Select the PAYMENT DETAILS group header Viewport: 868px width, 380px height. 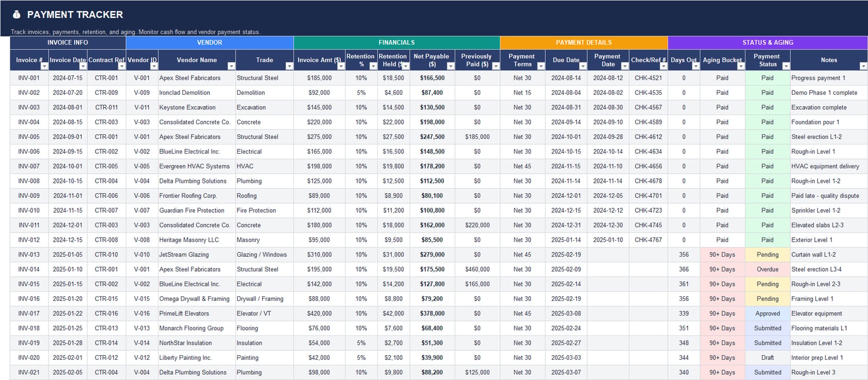click(583, 42)
